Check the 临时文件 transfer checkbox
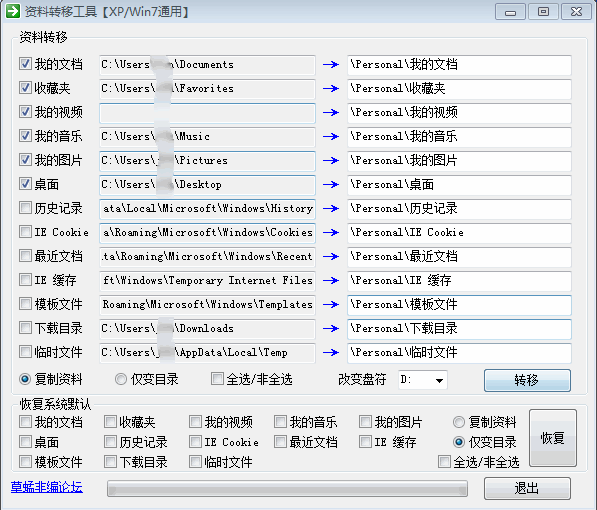Image resolution: width=597 pixels, height=510 pixels. [x=25, y=352]
